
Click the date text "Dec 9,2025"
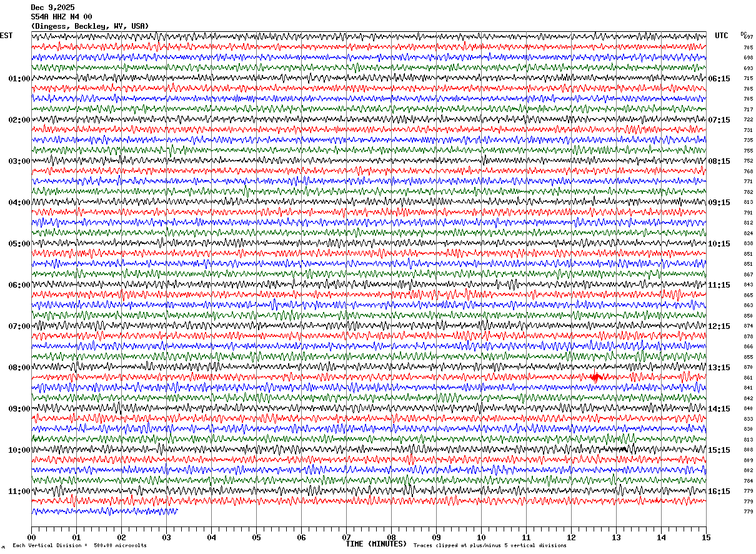tap(52, 8)
